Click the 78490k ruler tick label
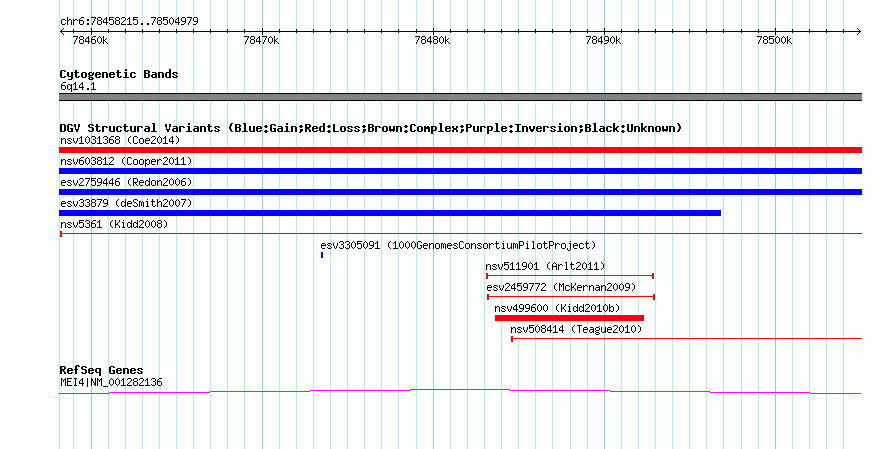Screen dimensions: 890x449 pyautogui.click(x=603, y=40)
